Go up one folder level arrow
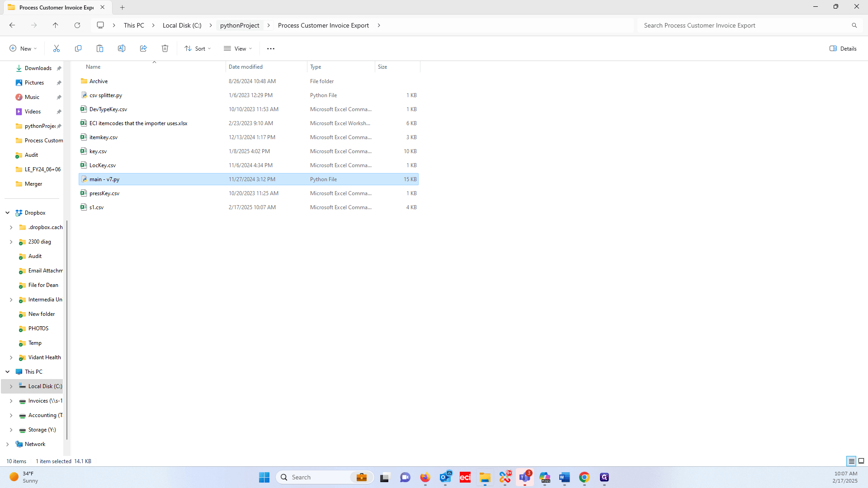 tap(56, 25)
